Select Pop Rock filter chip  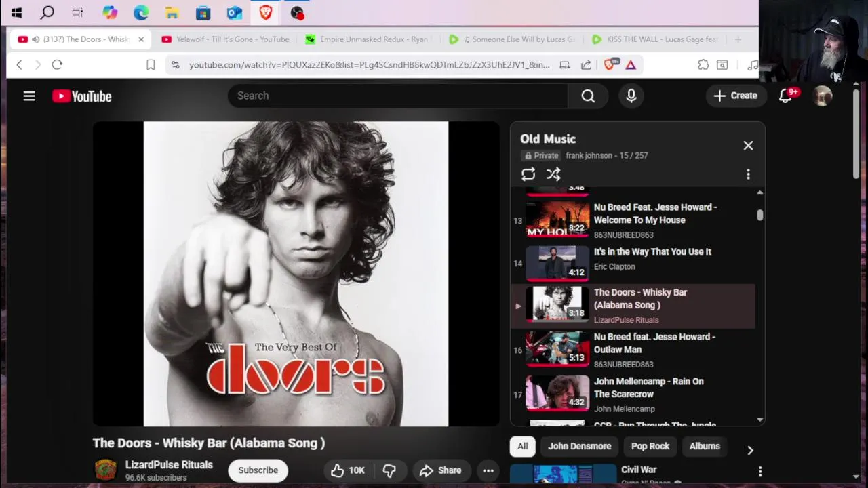point(650,446)
